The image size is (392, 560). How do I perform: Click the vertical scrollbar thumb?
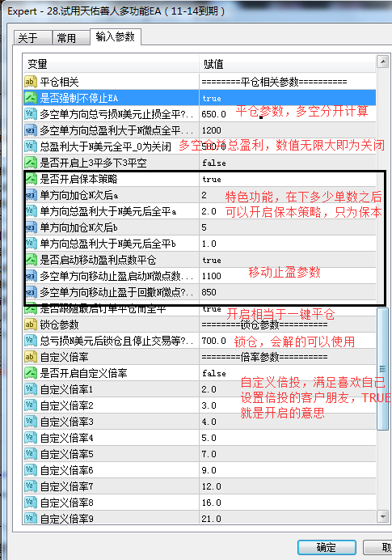point(383,369)
